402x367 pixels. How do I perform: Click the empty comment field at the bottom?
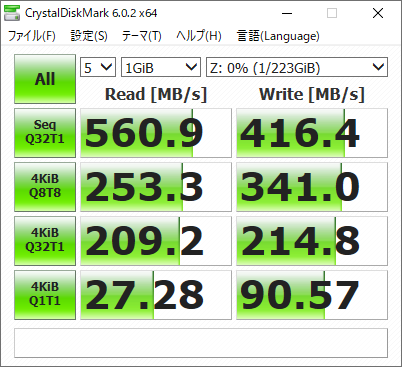point(201,343)
